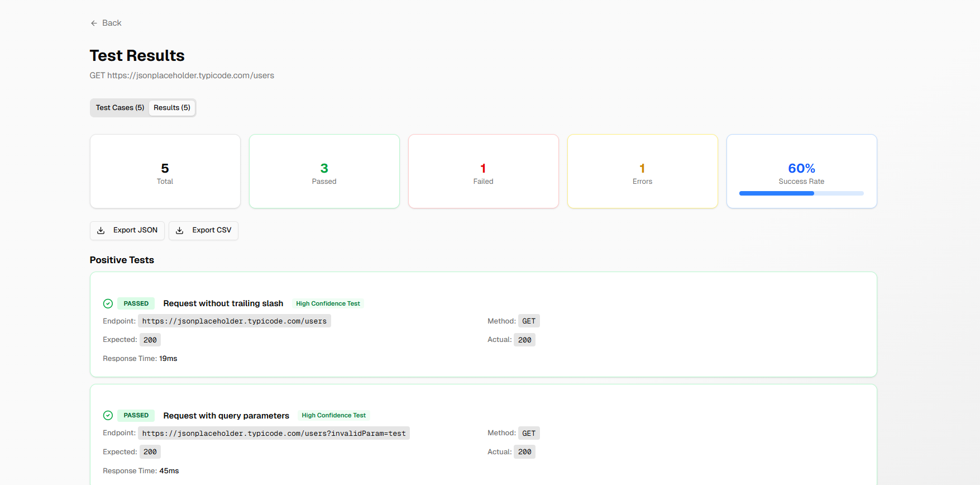Click Actual 200 value in trailing slash test
980x485 pixels.
point(525,340)
